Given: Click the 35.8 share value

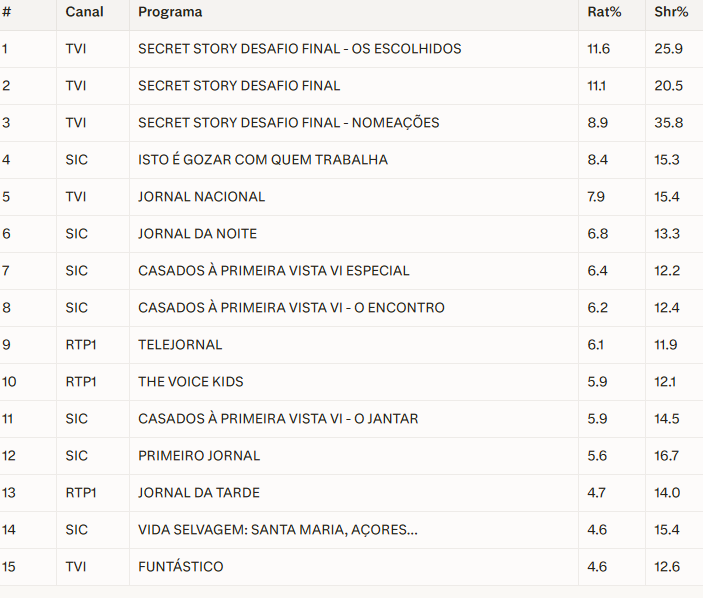Looking at the screenshot, I should tap(669, 123).
